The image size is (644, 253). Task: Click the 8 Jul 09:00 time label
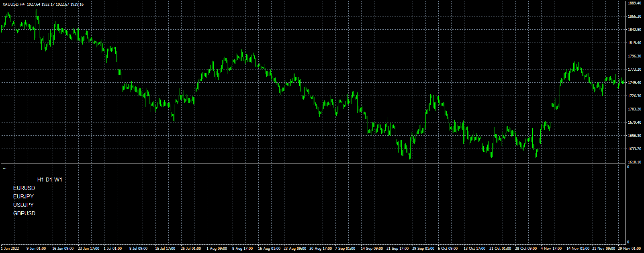139,249
